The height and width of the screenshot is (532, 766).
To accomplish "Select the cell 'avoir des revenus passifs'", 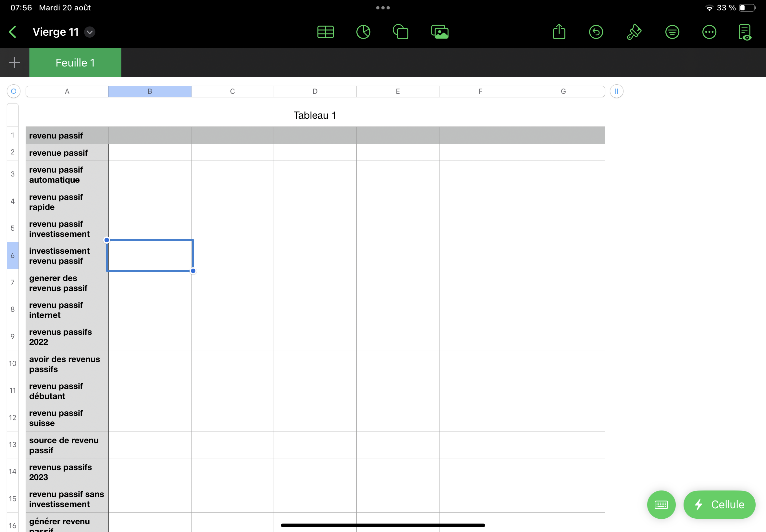I will click(x=67, y=364).
